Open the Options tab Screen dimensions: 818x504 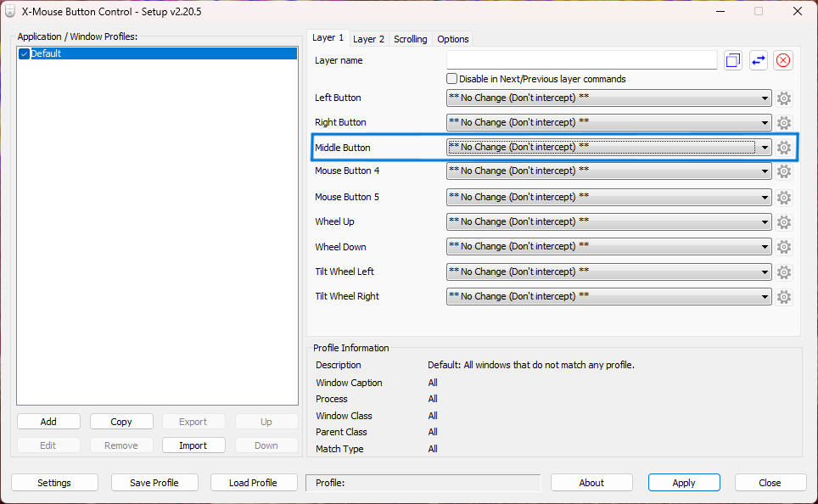tap(453, 39)
